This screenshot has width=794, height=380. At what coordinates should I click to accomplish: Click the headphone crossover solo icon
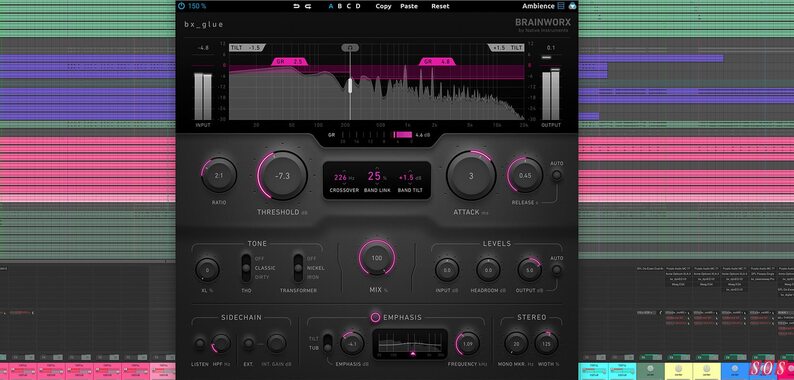[x=350, y=48]
